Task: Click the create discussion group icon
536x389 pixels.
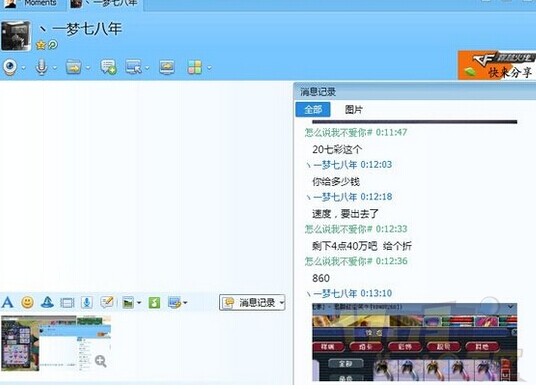Action: click(108, 67)
